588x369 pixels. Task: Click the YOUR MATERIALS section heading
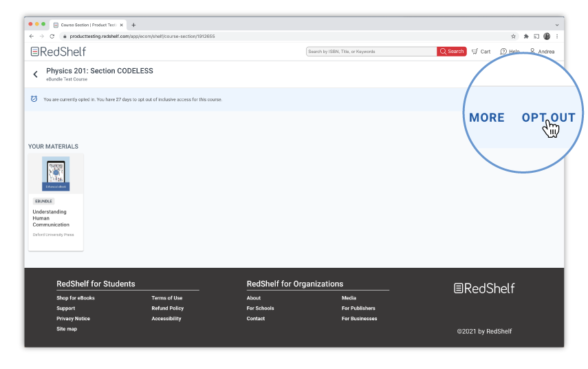53,147
